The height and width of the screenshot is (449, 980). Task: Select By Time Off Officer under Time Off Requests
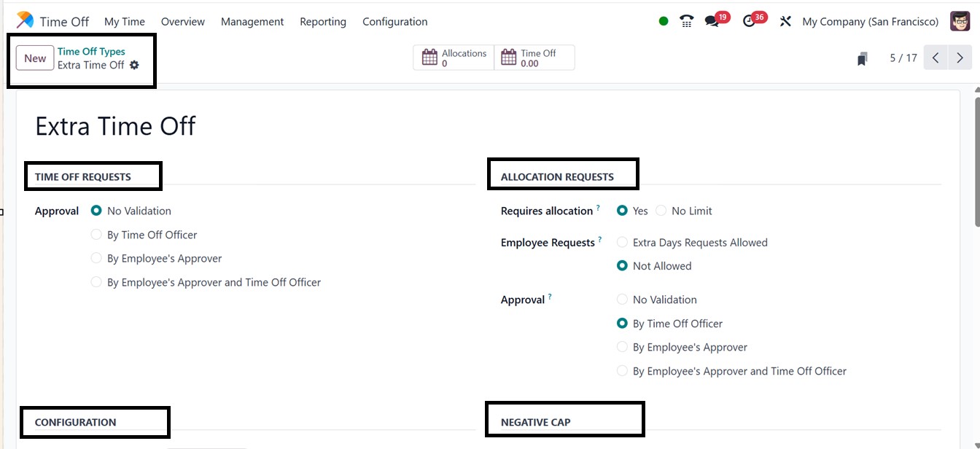click(96, 235)
